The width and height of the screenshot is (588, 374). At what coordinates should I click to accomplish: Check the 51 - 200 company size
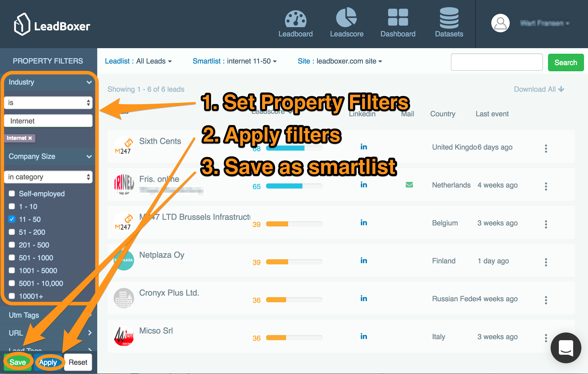click(x=12, y=232)
